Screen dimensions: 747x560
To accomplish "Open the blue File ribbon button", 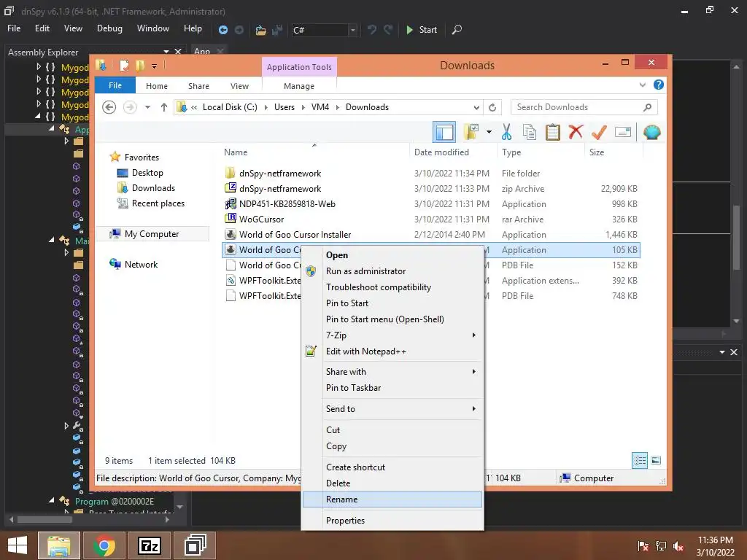I will coord(115,85).
